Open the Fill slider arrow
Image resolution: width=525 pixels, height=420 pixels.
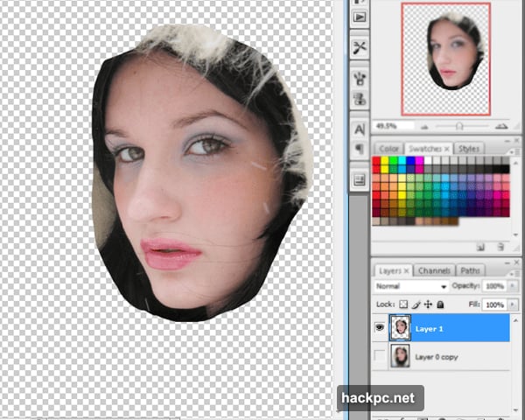click(x=512, y=304)
